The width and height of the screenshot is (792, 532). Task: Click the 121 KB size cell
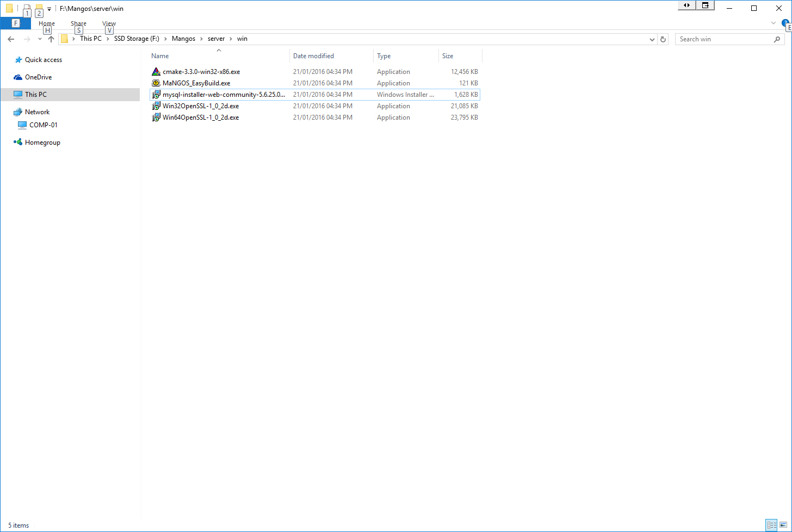pos(468,83)
